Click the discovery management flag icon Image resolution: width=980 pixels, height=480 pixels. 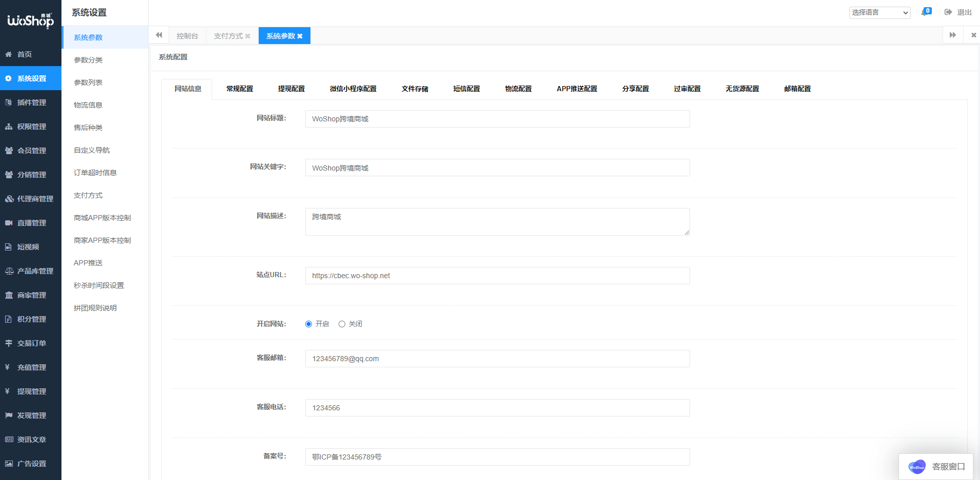(9, 415)
